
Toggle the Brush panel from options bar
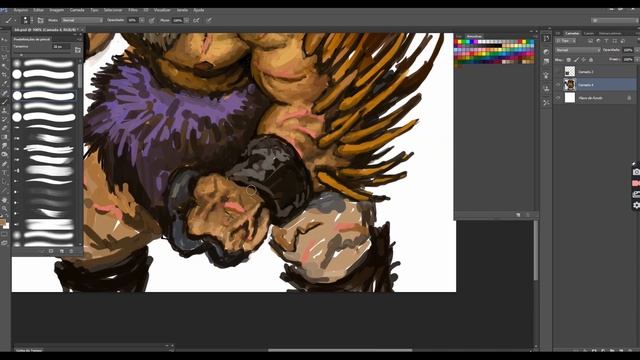click(40, 20)
